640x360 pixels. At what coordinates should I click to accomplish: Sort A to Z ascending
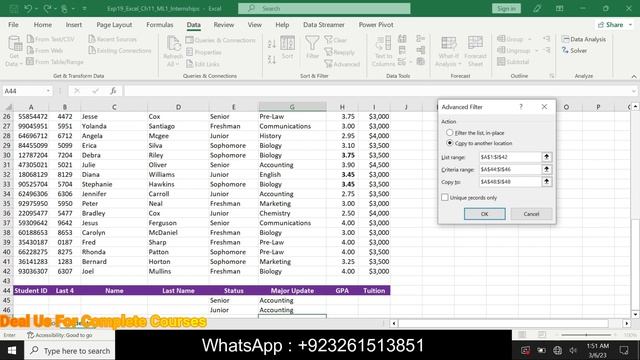coord(272,44)
